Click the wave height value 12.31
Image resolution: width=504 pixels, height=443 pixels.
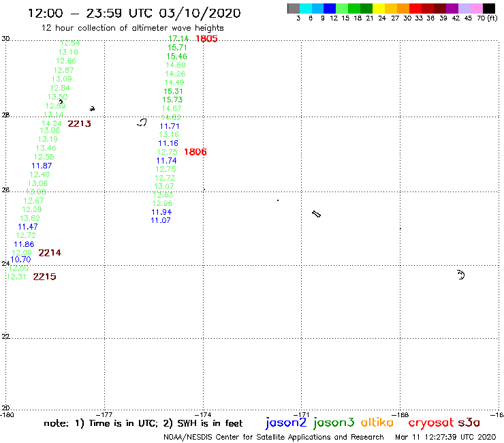[16, 277]
